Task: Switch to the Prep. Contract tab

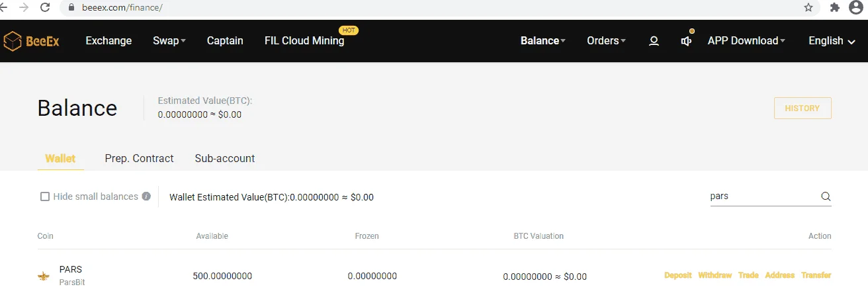Action: point(139,159)
